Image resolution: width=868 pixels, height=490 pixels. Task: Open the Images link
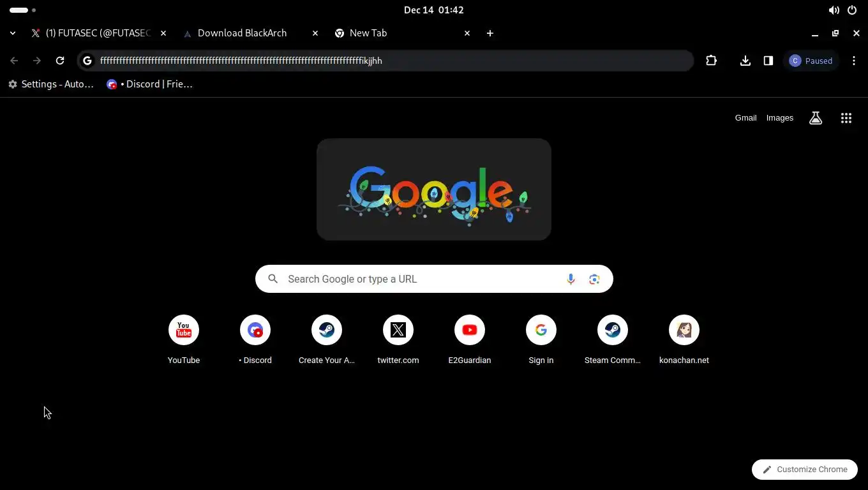point(780,118)
